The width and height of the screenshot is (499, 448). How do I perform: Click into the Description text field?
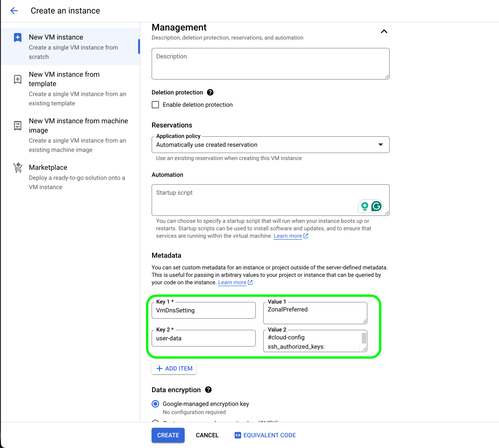click(x=270, y=64)
